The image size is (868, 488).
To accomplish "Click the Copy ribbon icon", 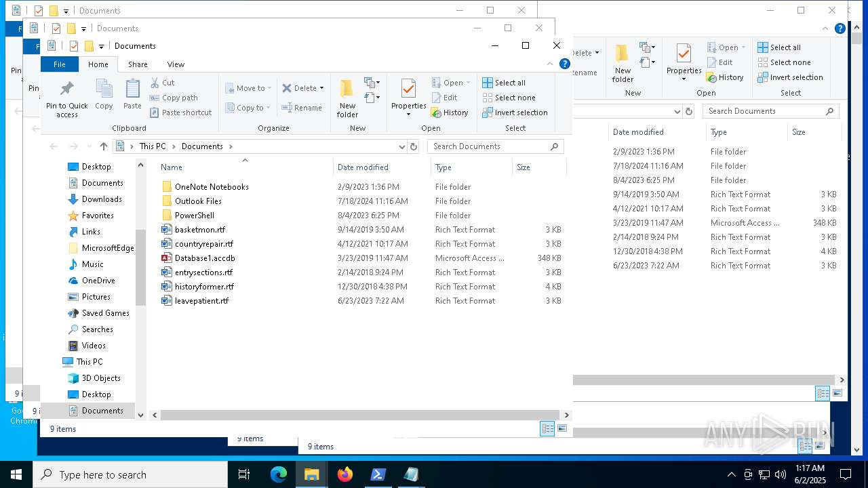I will [104, 94].
